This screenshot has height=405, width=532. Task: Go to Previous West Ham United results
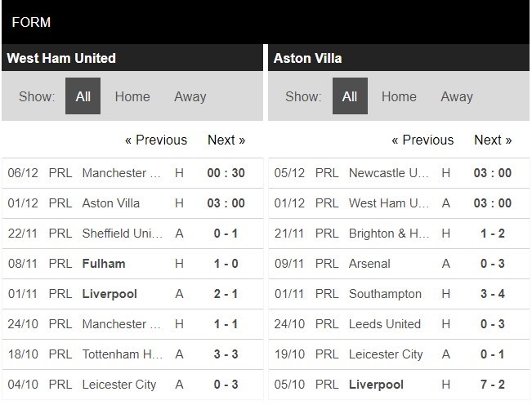(x=155, y=140)
